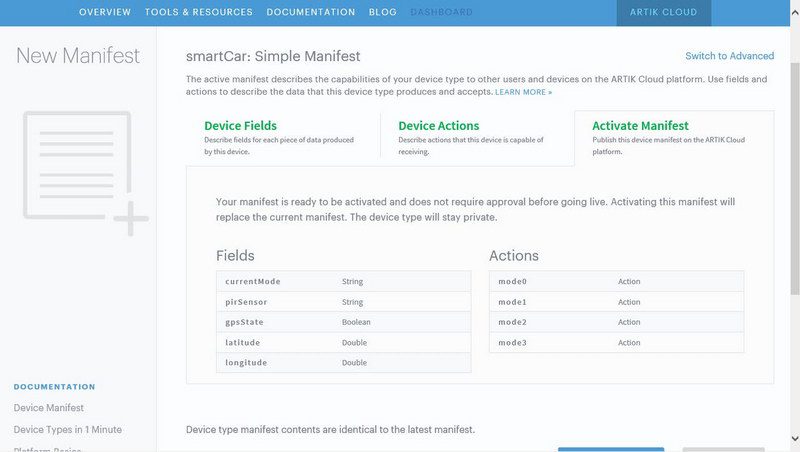Click the latitude field row
This screenshot has height=452, width=800.
click(x=343, y=342)
